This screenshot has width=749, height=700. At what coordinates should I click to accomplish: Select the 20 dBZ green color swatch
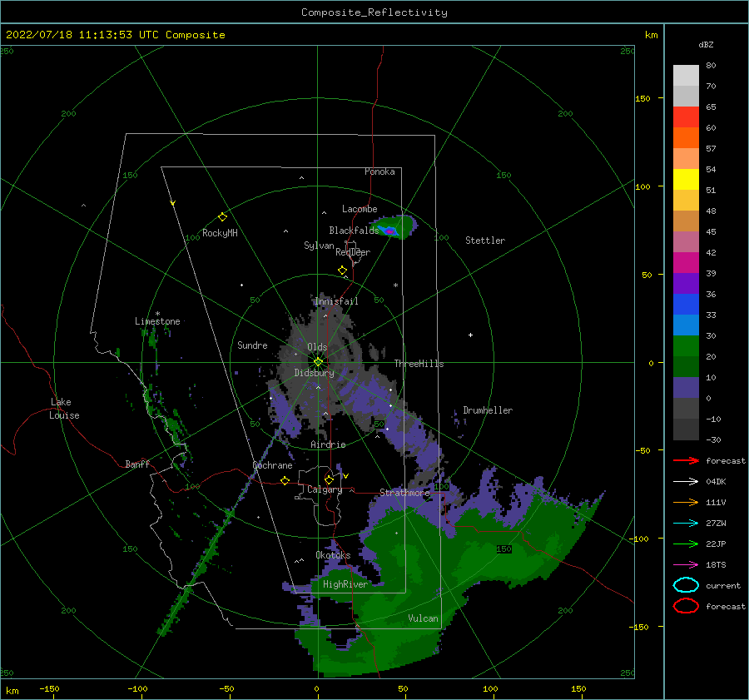(686, 345)
